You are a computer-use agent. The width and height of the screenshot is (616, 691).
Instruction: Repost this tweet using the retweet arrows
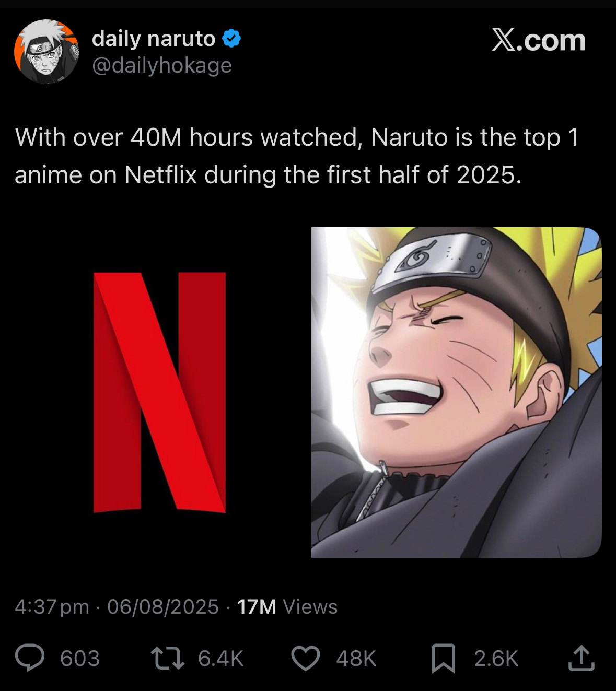(x=167, y=658)
